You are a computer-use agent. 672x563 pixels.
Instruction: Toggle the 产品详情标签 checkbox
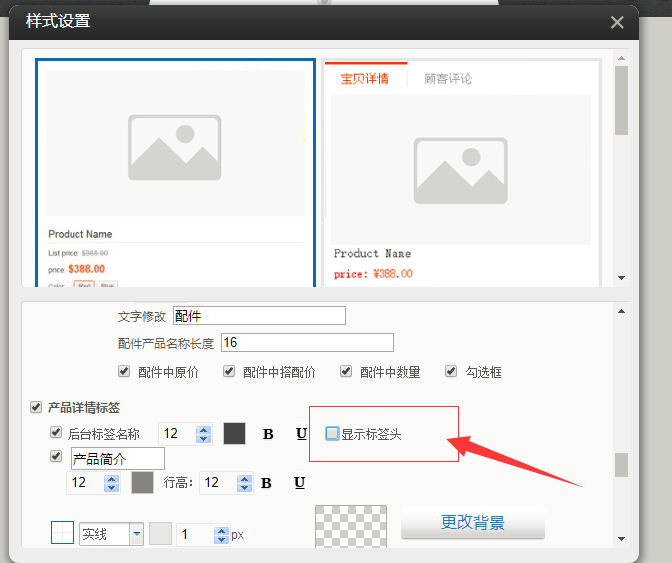(37, 408)
